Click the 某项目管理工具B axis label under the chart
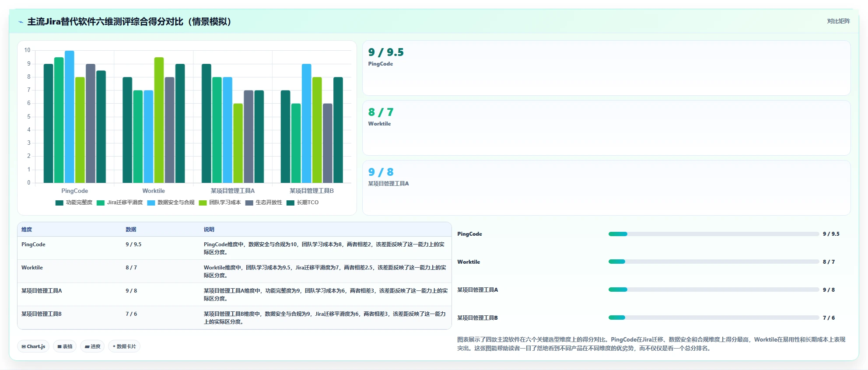The width and height of the screenshot is (868, 370). (311, 191)
